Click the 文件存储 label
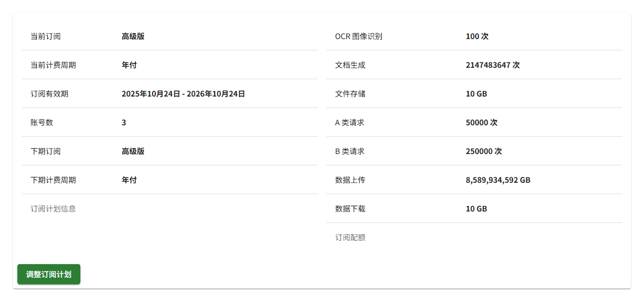644x301 pixels. (350, 94)
